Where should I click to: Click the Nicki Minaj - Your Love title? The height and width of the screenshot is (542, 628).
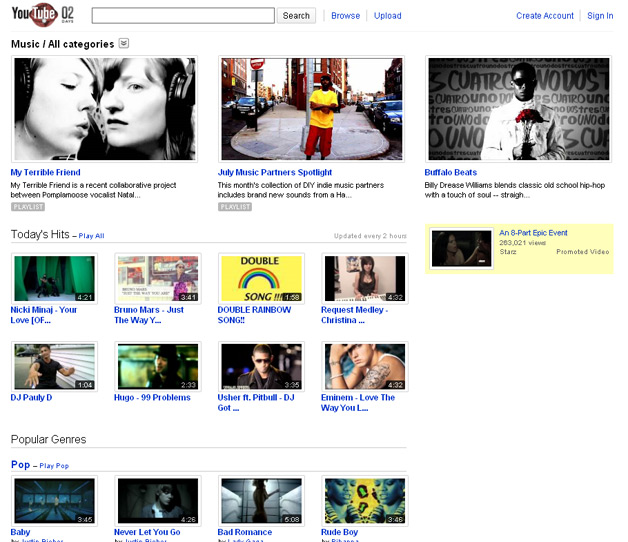tap(44, 315)
